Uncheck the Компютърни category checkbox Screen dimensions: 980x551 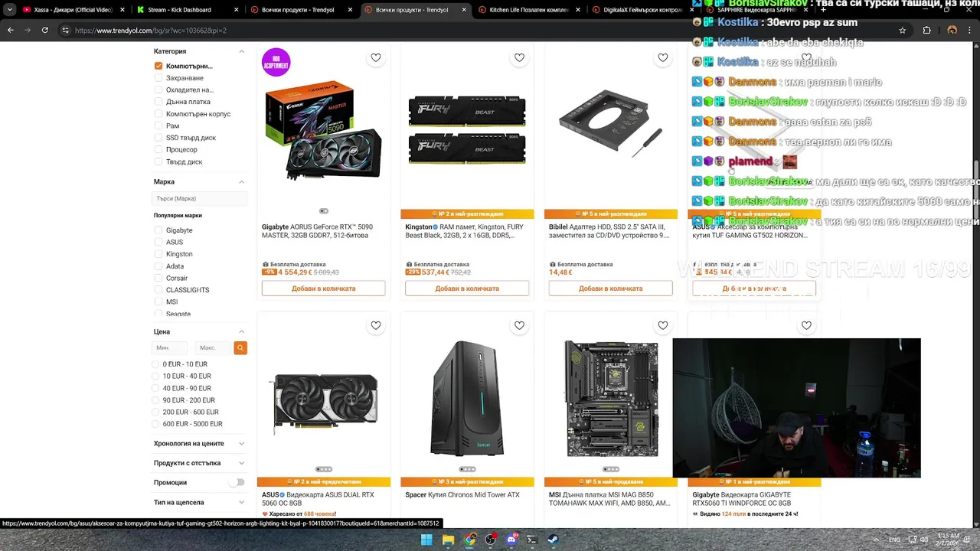[158, 66]
